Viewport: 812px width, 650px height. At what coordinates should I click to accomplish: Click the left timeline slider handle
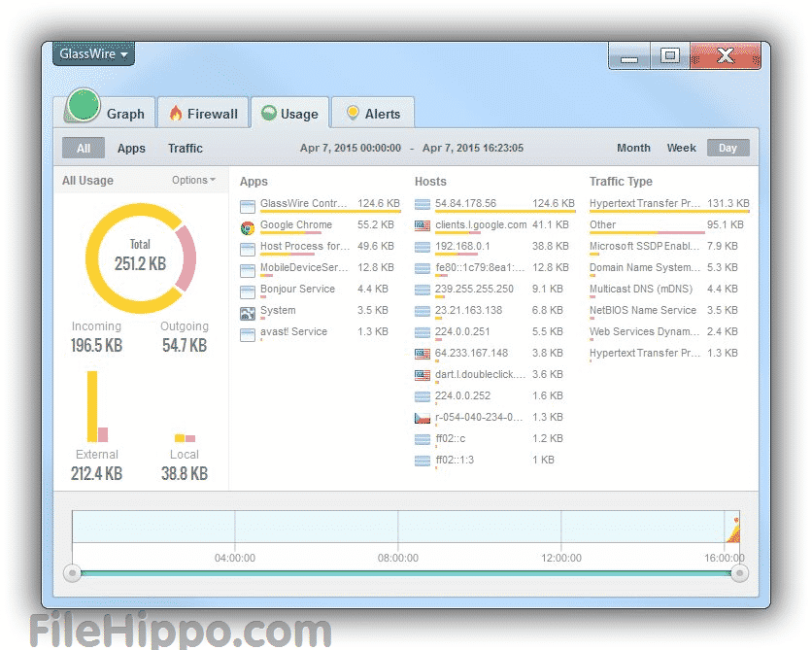click(x=72, y=573)
